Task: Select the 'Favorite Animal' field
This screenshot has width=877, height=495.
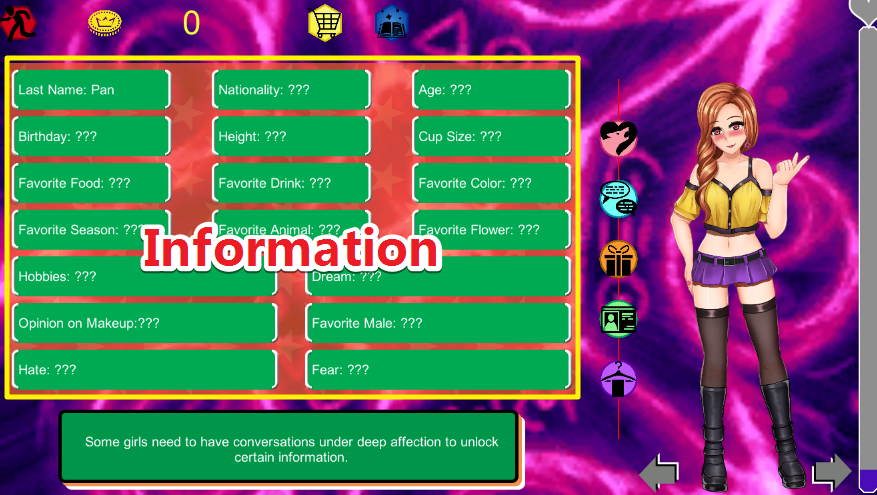Action: (291, 229)
